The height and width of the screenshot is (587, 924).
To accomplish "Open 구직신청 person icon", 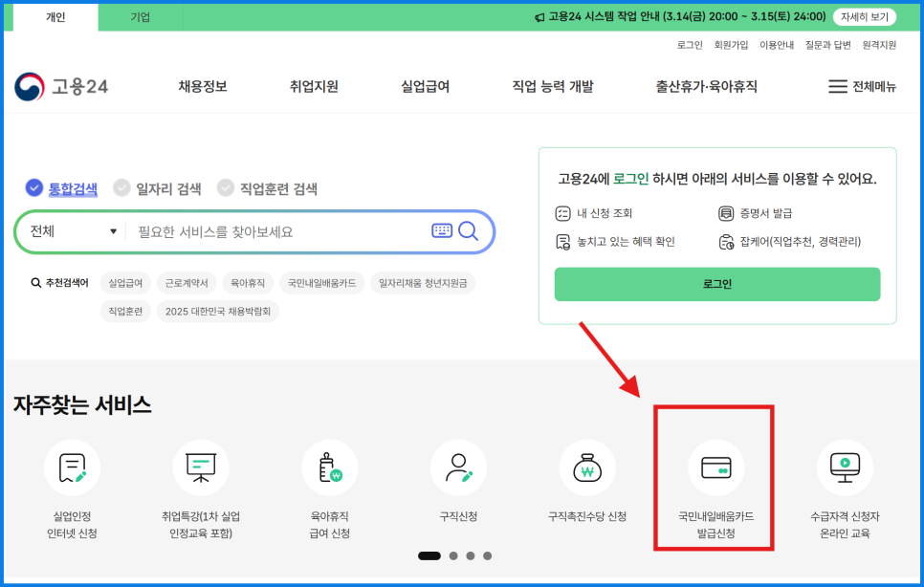I will pyautogui.click(x=458, y=467).
